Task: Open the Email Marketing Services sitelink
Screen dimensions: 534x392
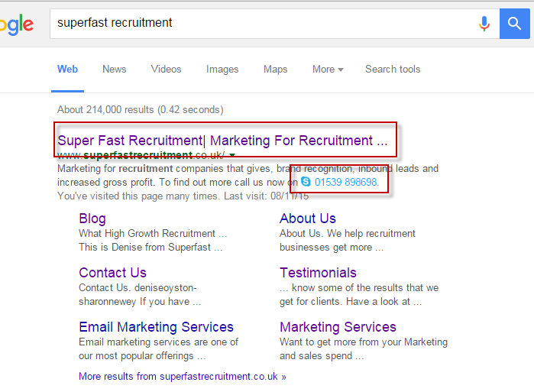Action: pos(156,327)
